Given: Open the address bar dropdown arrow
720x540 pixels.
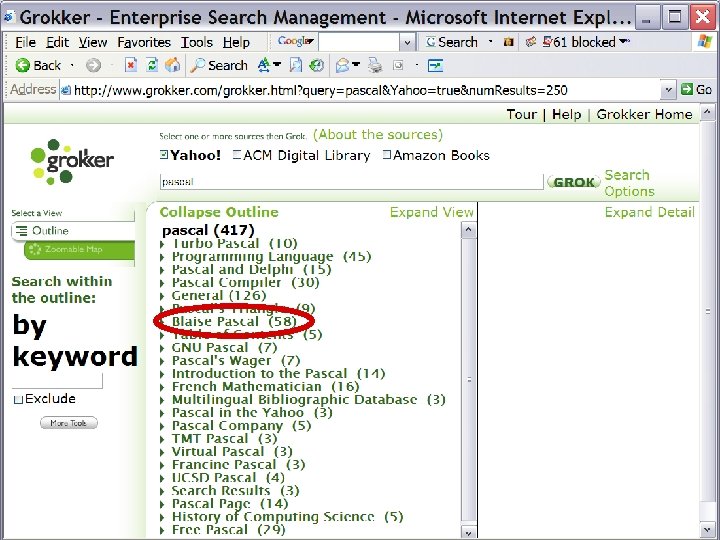Looking at the screenshot, I should click(668, 90).
